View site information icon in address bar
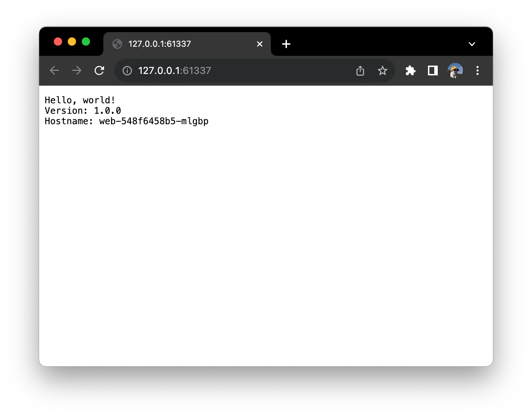The height and width of the screenshot is (418, 532). pyautogui.click(x=127, y=71)
